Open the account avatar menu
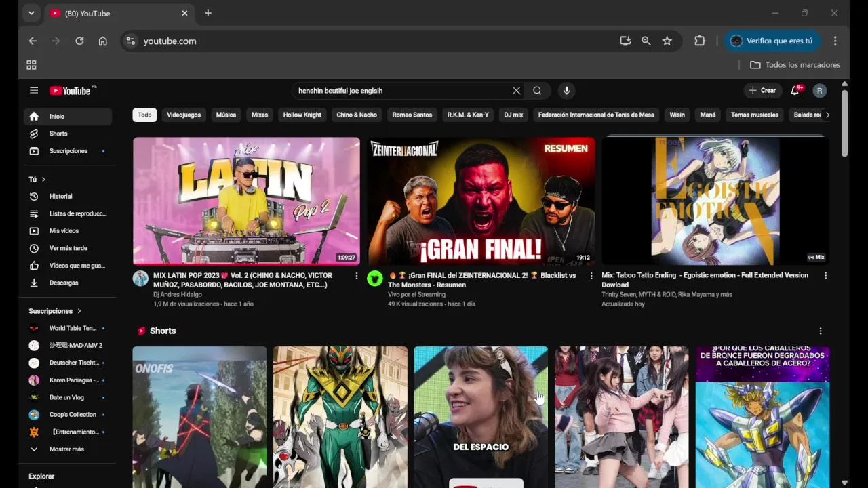868x488 pixels. pos(820,91)
